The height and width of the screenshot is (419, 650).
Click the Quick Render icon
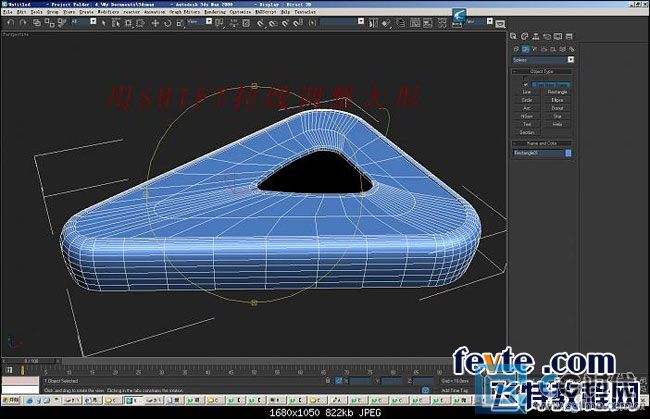pos(500,24)
